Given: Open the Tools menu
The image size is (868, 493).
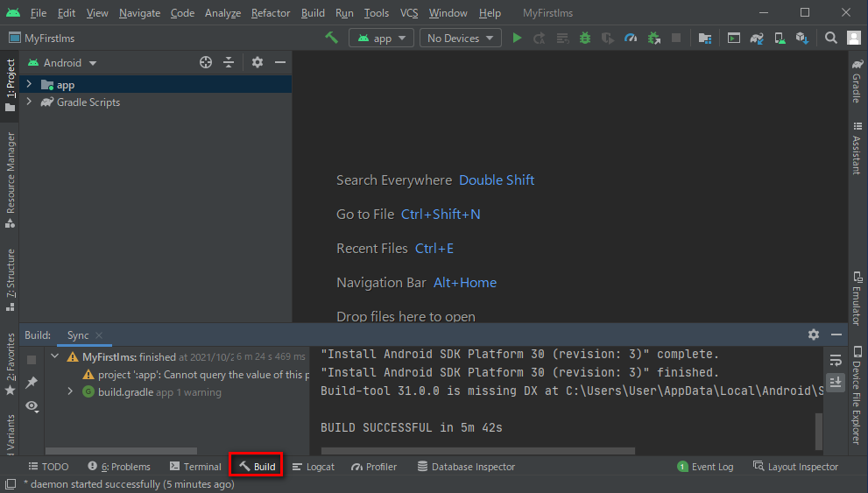Looking at the screenshot, I should click(377, 13).
